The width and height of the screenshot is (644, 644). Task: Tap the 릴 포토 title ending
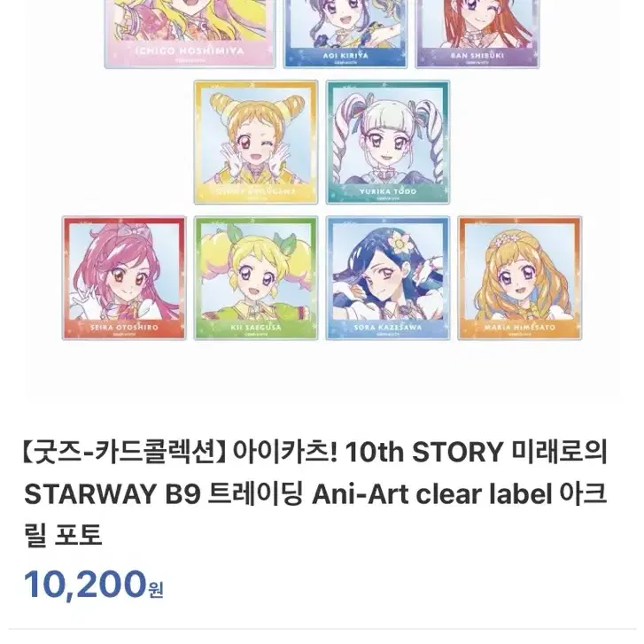pos(63,536)
